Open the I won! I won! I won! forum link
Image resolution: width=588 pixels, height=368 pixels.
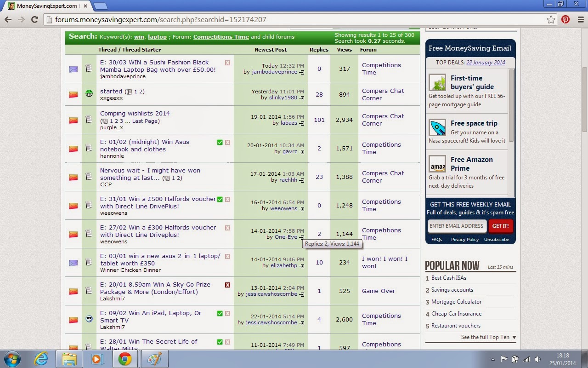click(x=384, y=263)
